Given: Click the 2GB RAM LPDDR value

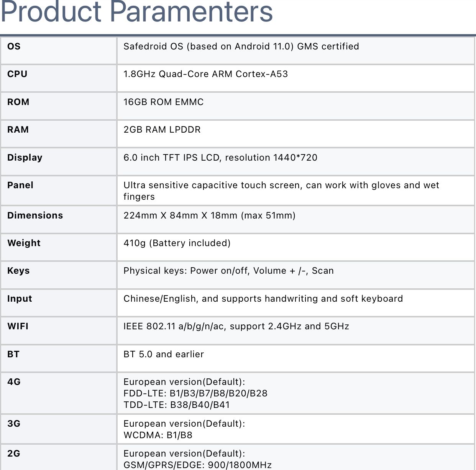Looking at the screenshot, I should tap(162, 130).
